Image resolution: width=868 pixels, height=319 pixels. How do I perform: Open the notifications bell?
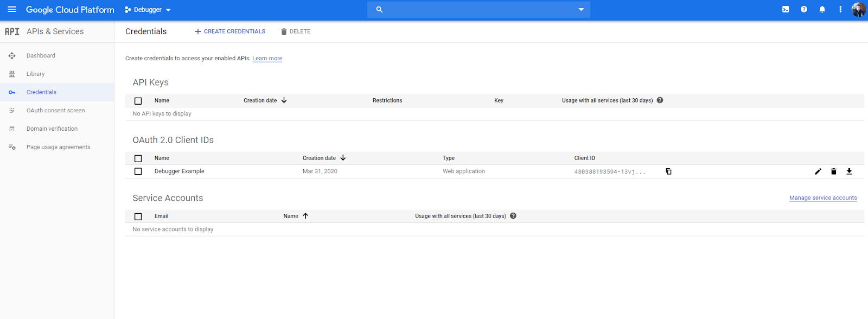[x=822, y=9]
